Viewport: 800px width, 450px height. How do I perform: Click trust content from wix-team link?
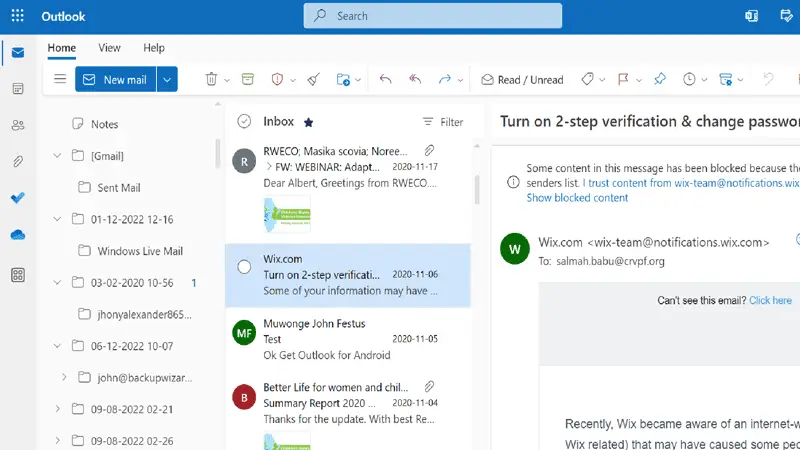[x=691, y=183]
